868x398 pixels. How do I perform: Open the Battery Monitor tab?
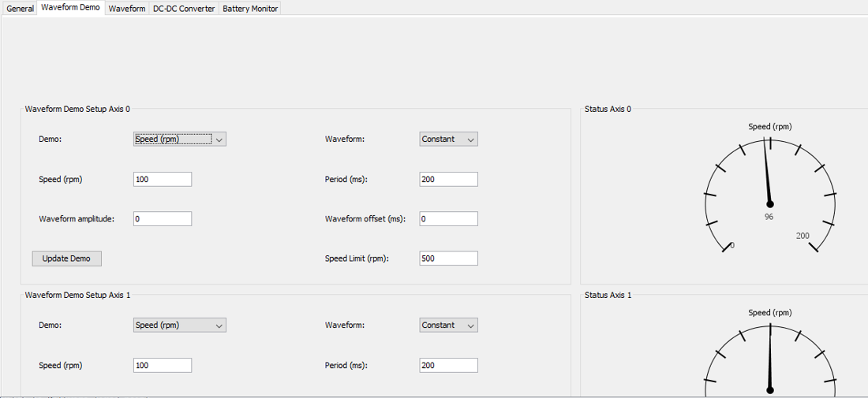pos(250,9)
